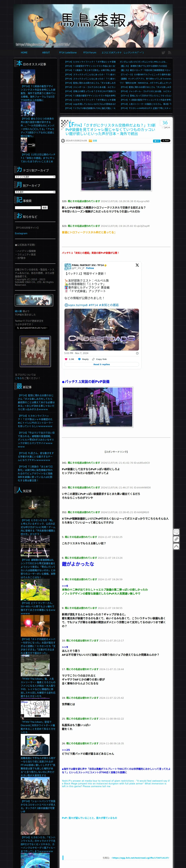This screenshot has width=186, height=868.
Task: Click the headline ガンダムっぽいけどガンダムじゃない
Action: tap(143, 62)
